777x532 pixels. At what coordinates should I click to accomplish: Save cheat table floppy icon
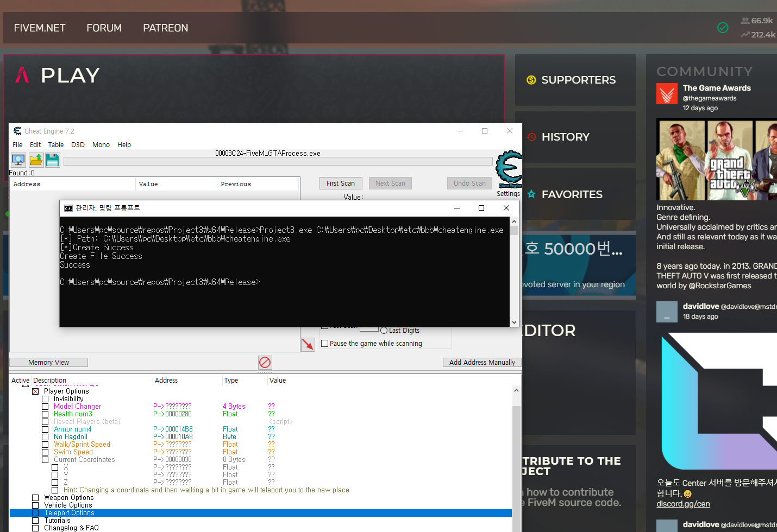53,160
